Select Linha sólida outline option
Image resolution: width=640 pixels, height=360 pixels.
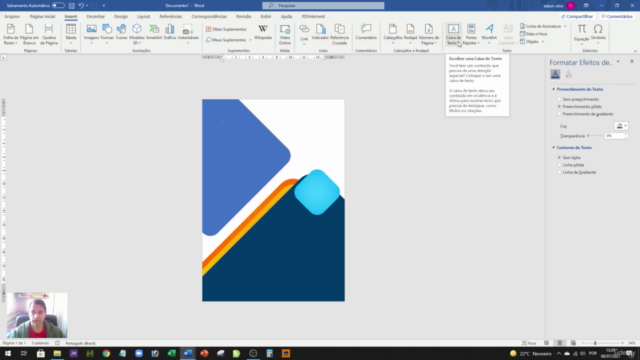pos(560,165)
